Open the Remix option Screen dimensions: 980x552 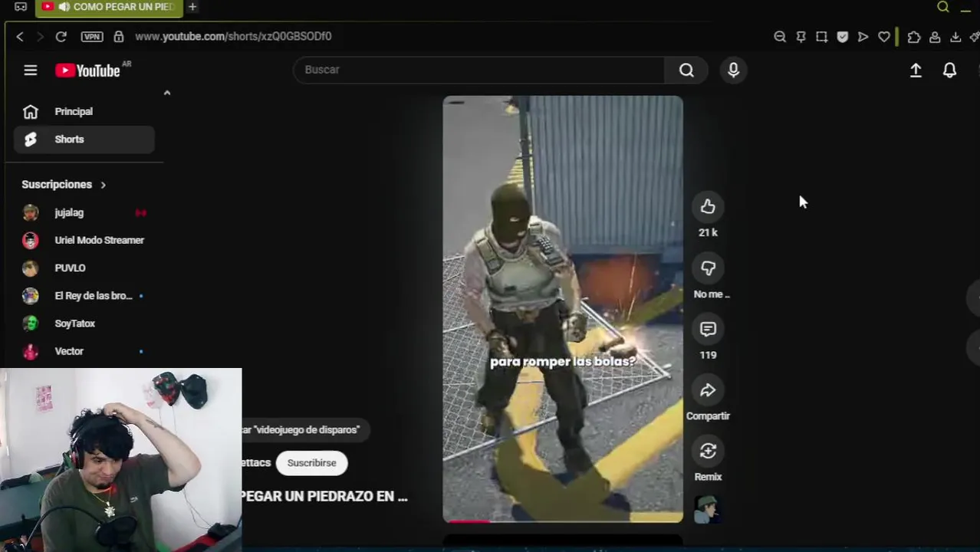708,451
